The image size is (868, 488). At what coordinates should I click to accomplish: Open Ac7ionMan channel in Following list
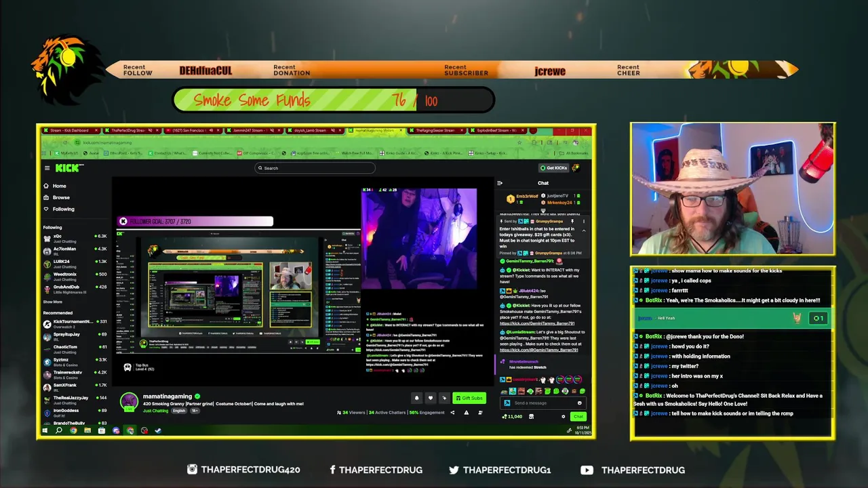coord(75,251)
